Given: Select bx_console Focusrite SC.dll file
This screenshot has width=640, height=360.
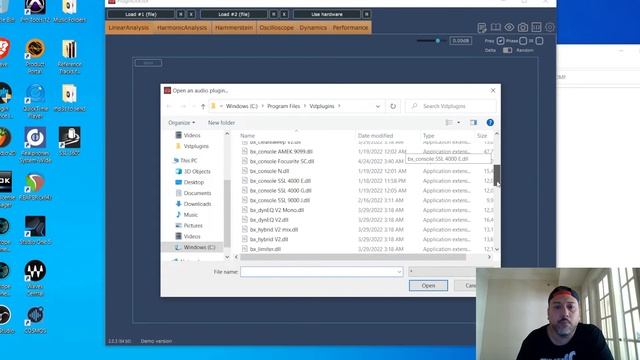Looking at the screenshot, I should tap(282, 161).
